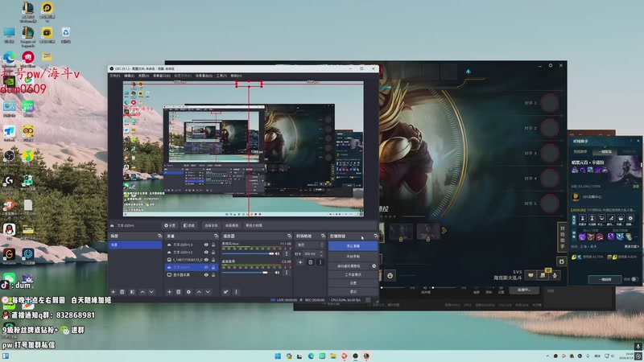Toggle visibility of 文本 (GDI+) 3 source

pyautogui.click(x=206, y=245)
